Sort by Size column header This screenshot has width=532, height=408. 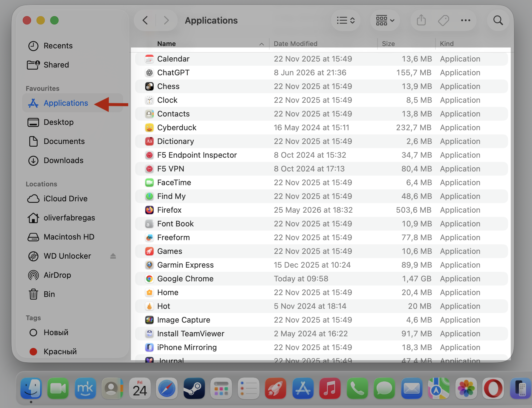point(388,44)
